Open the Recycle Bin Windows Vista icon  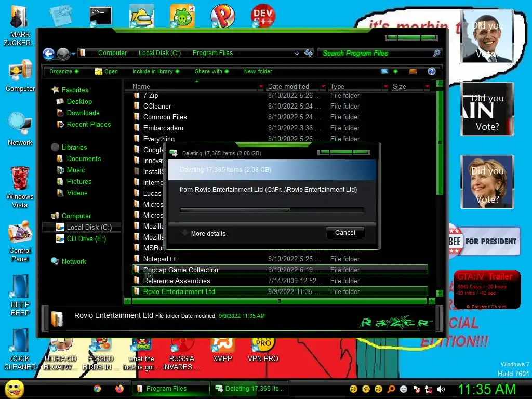point(20,187)
